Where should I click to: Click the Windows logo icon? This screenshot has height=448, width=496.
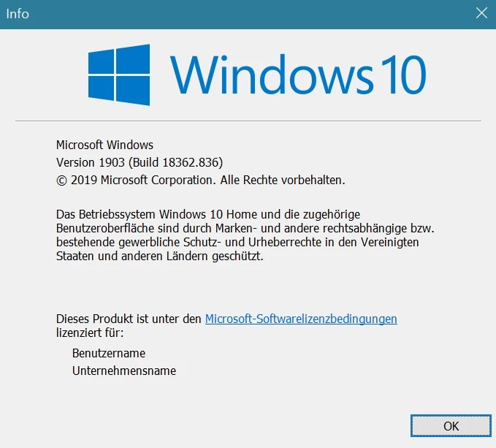118,75
